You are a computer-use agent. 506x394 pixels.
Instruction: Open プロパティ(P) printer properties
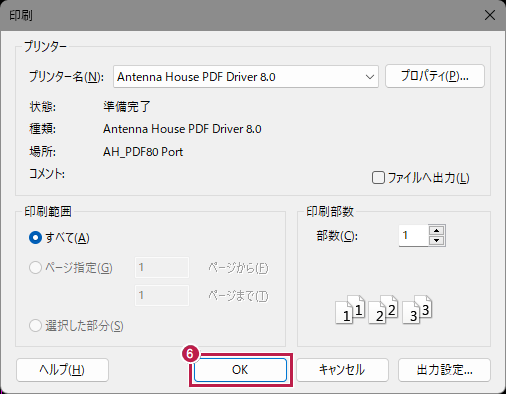coord(435,76)
